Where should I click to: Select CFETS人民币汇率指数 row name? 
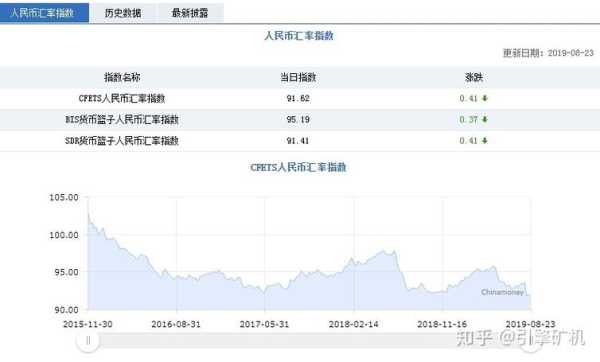[122, 98]
